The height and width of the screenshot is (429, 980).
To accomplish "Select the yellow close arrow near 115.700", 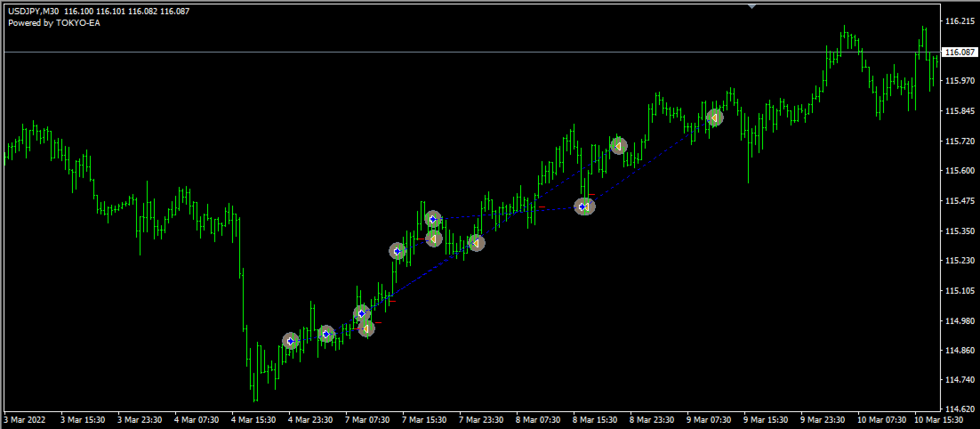I will click(x=619, y=146).
